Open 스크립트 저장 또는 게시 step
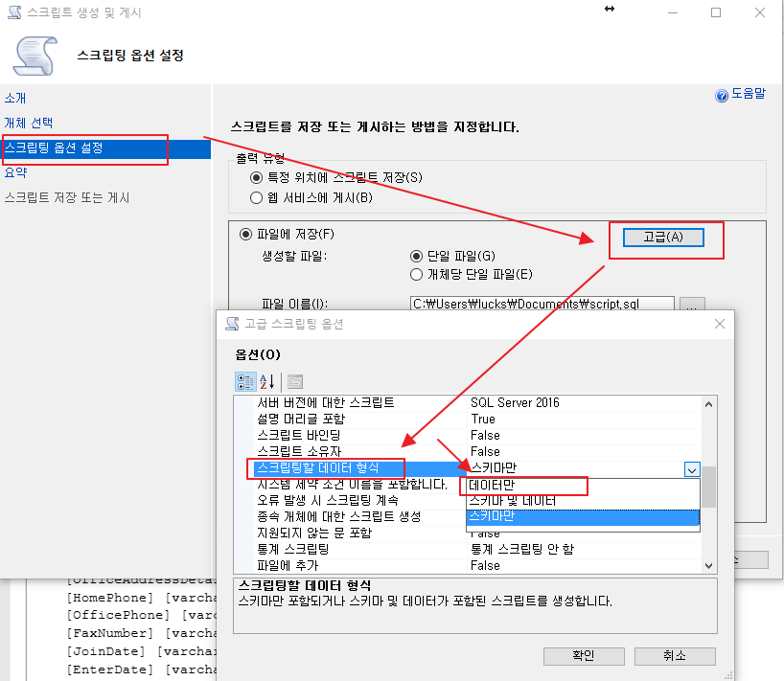This screenshot has width=784, height=681. (67, 198)
